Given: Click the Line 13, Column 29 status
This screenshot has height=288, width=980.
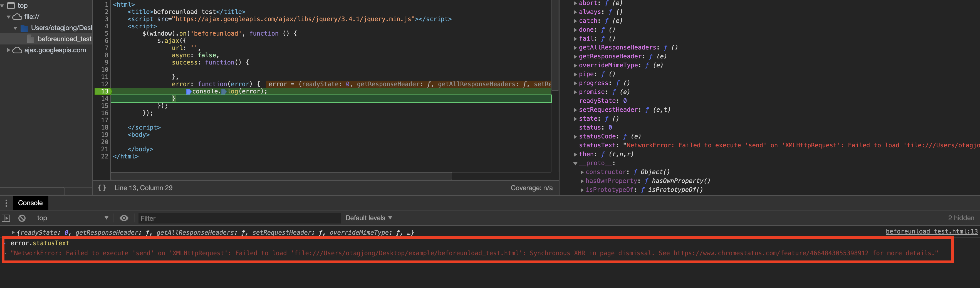Looking at the screenshot, I should click(x=143, y=188).
